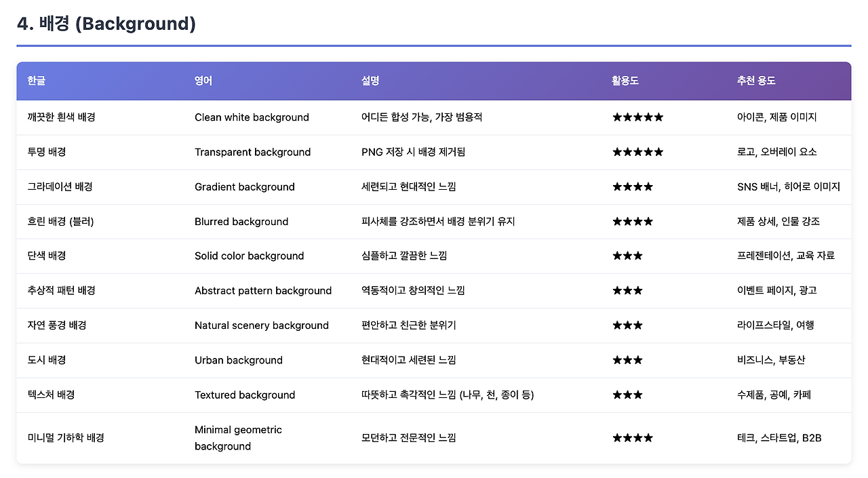Select the 'Blurred background' cell

(x=241, y=222)
